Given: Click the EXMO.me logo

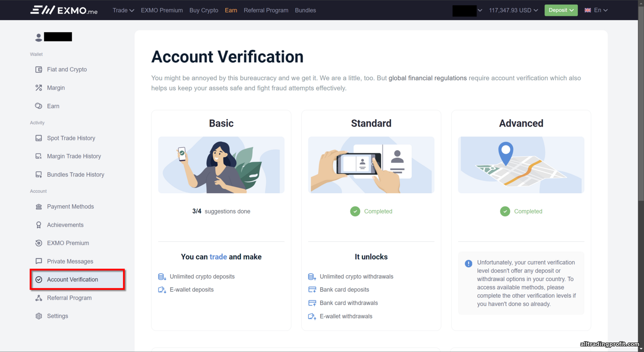Looking at the screenshot, I should click(64, 10).
